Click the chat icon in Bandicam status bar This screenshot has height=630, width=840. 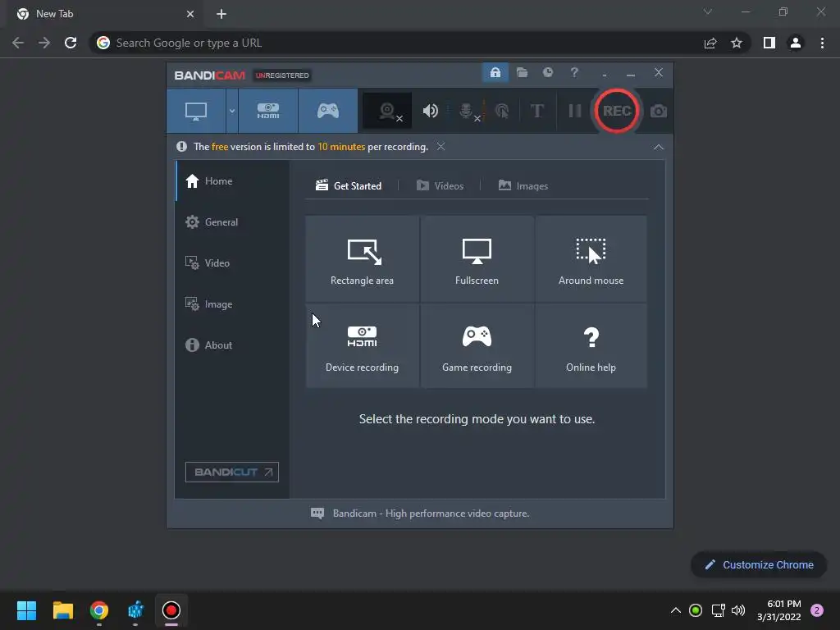(x=317, y=514)
